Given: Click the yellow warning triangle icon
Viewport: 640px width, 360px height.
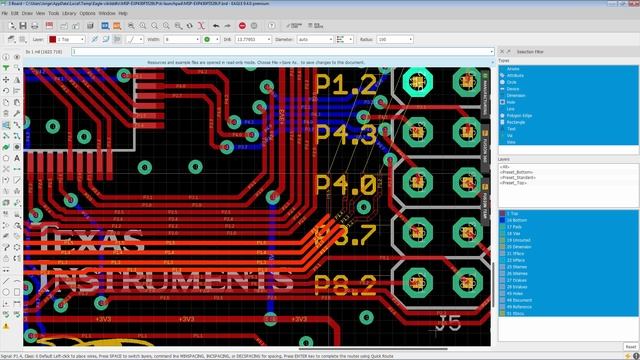Looking at the screenshot, I should (x=6, y=326).
